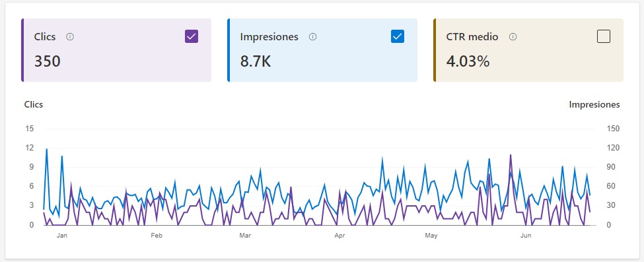Image resolution: width=644 pixels, height=262 pixels.
Task: Click the highest purple clicks peak near June
Action: click(511, 155)
